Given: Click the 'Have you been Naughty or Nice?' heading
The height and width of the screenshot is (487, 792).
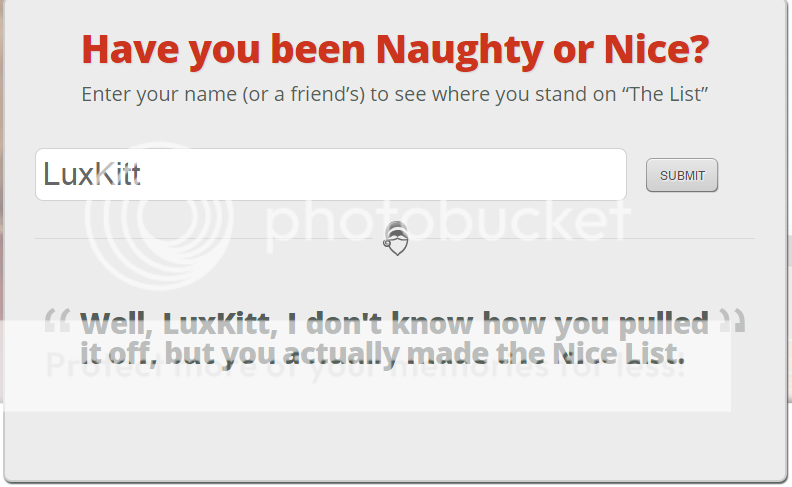Looking at the screenshot, I should coord(395,50).
